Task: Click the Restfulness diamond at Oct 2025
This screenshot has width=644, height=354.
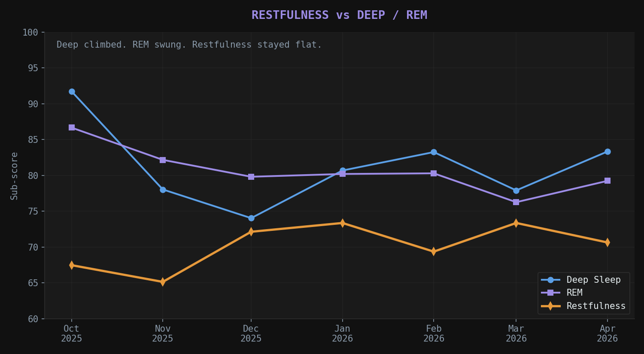Action: click(x=72, y=265)
